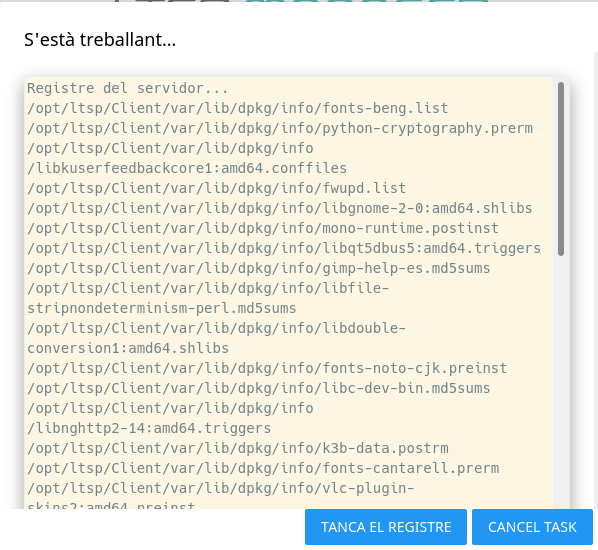The image size is (598, 550).
Task: Click scrollbar track below the thumb
Action: [x=561, y=381]
